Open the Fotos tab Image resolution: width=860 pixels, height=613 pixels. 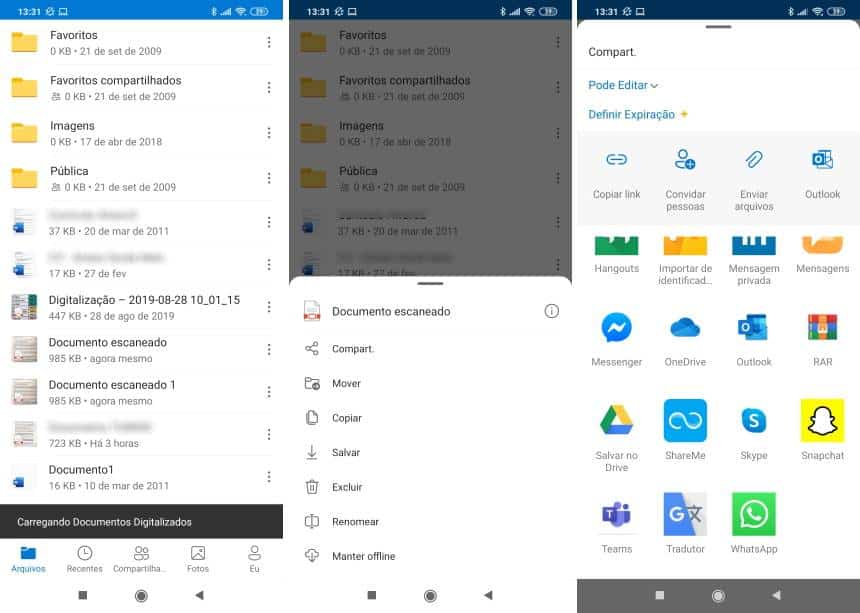pos(198,559)
